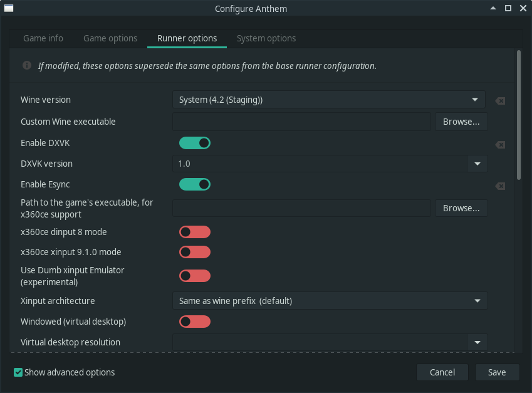Close the Configure Anthem window
This screenshot has width=532, height=393.
click(x=523, y=8)
